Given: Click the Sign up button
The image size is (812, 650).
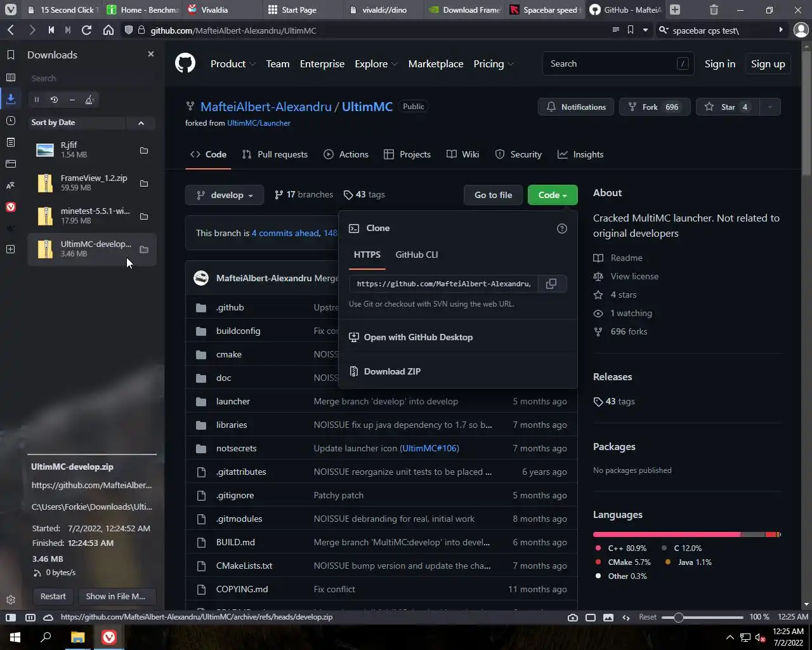Looking at the screenshot, I should (x=768, y=63).
